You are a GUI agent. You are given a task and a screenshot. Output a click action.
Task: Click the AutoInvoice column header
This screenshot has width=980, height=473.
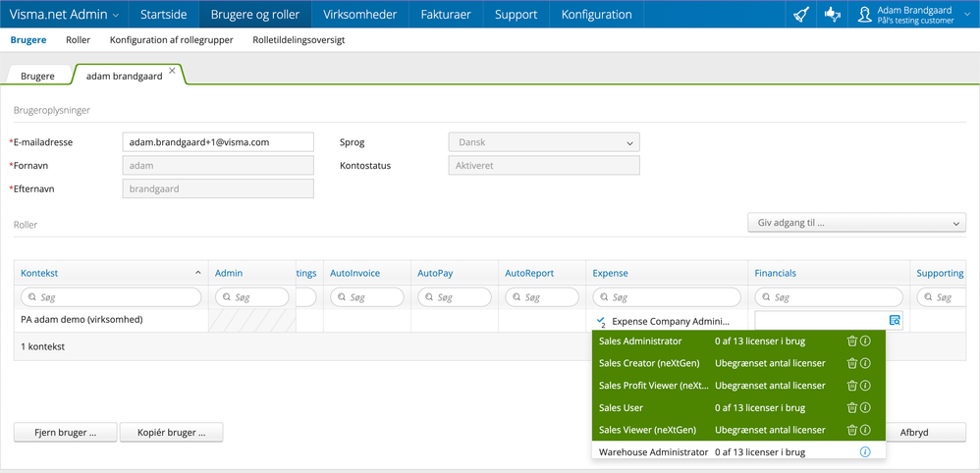(355, 273)
